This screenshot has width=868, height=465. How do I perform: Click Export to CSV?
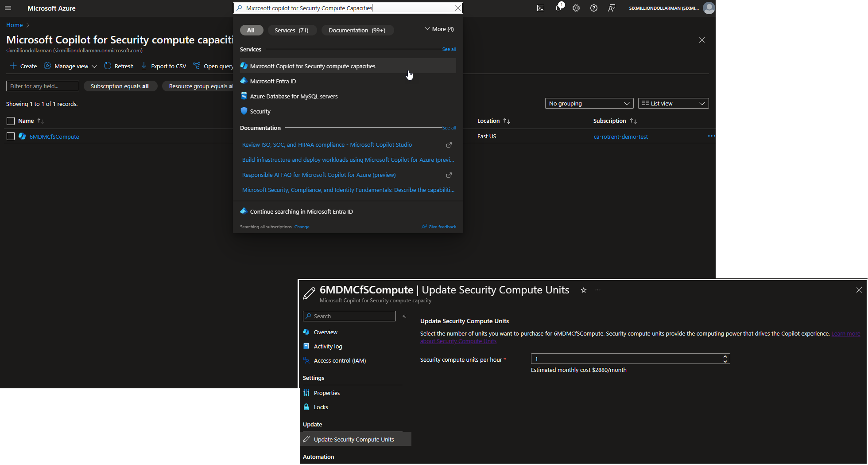pos(163,66)
